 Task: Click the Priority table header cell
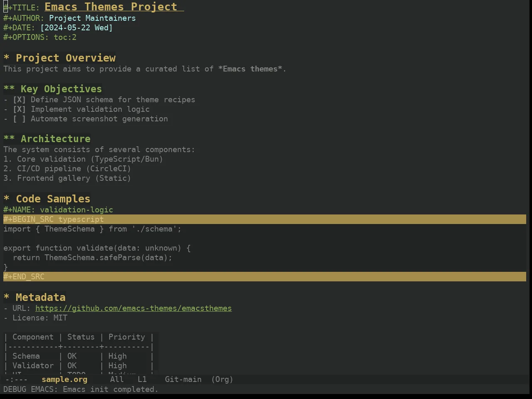127,337
